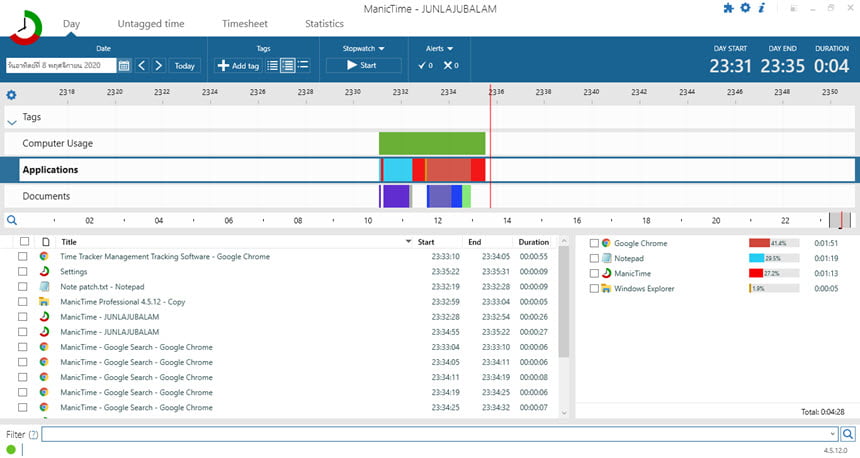
Task: Switch to detailed tag list view icon
Action: coord(287,66)
